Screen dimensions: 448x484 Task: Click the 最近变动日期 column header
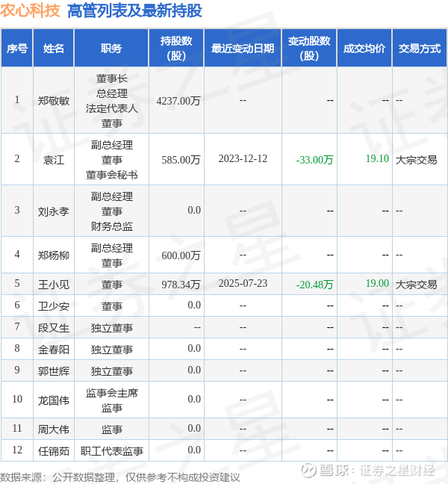(x=243, y=48)
